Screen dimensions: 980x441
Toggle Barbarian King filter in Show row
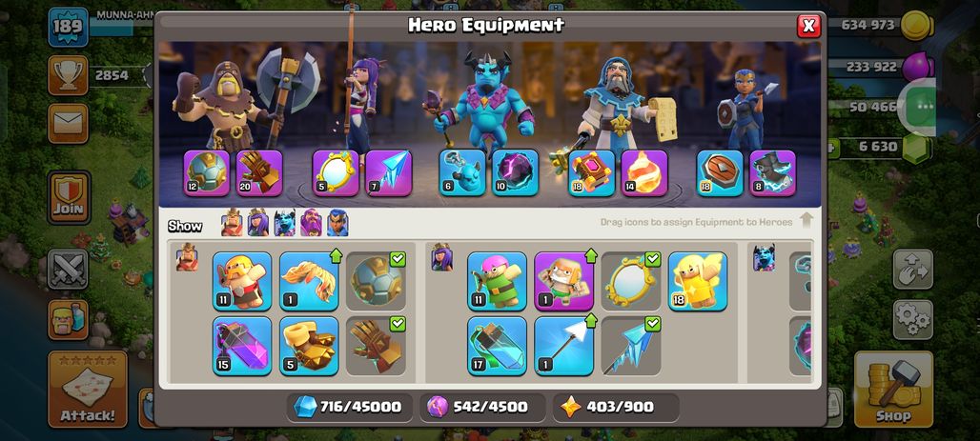pyautogui.click(x=232, y=223)
